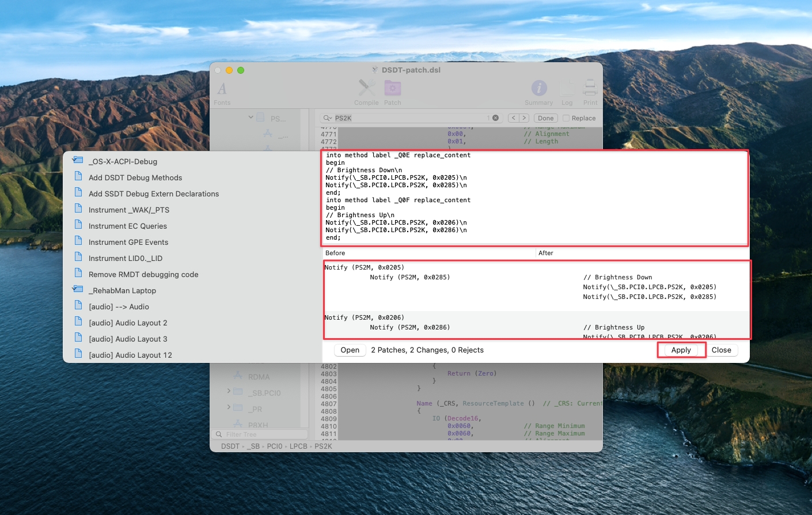Apply the patches with Apply button
The image size is (812, 515).
coord(681,350)
